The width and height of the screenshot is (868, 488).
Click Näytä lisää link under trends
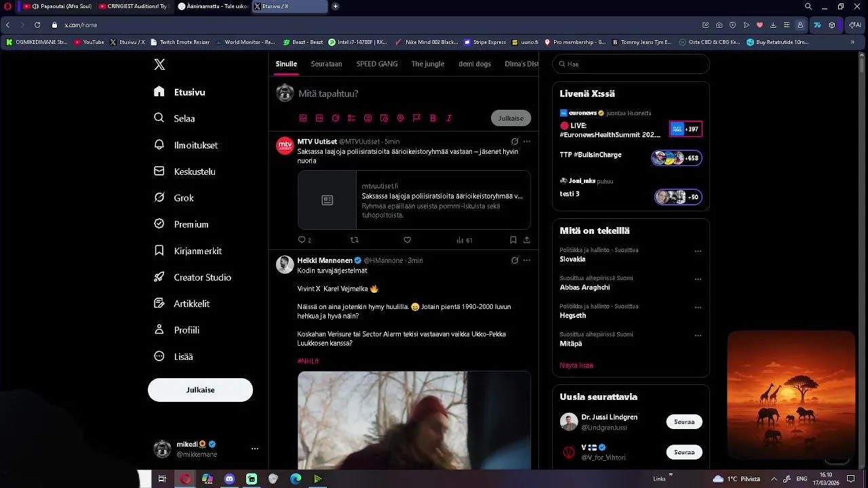pyautogui.click(x=576, y=365)
